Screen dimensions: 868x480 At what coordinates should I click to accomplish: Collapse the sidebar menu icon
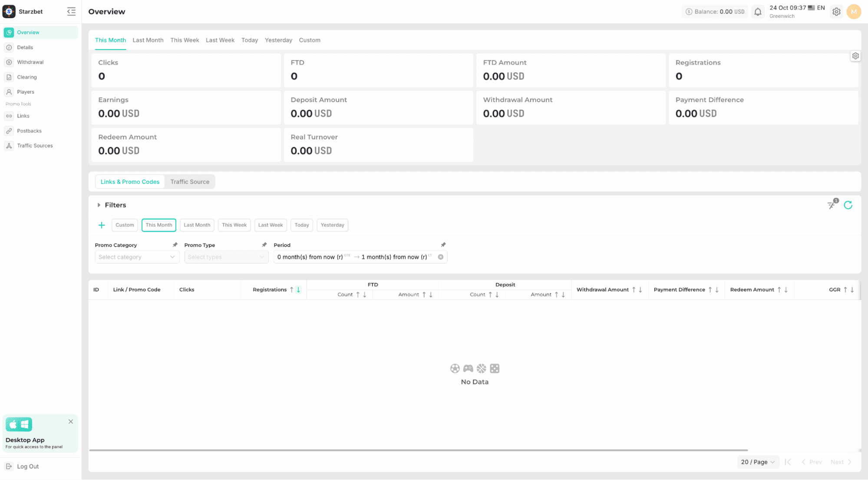point(71,12)
